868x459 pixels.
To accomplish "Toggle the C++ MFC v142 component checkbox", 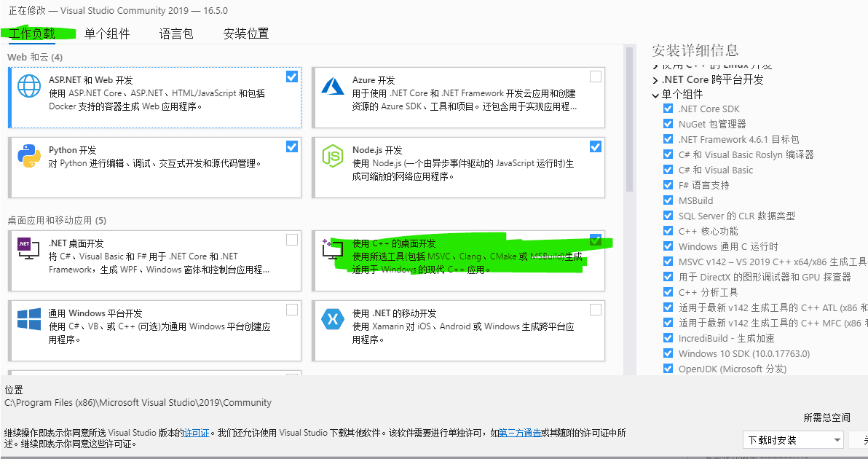I will coord(668,323).
